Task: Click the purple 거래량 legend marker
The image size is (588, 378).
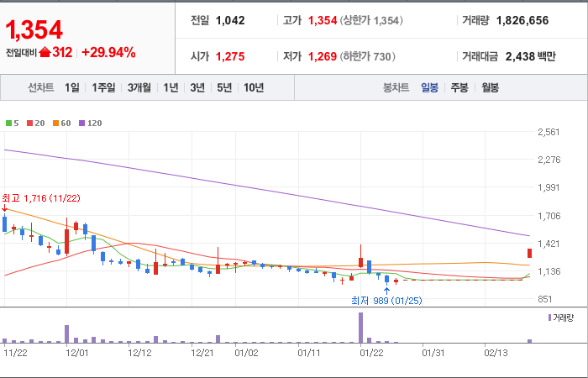Action: [549, 318]
